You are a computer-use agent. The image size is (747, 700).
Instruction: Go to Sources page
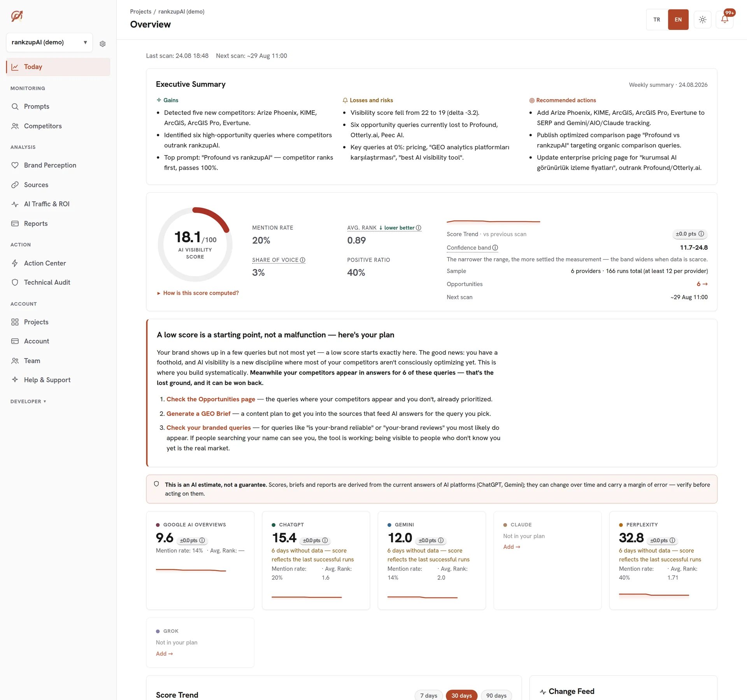coord(58,185)
